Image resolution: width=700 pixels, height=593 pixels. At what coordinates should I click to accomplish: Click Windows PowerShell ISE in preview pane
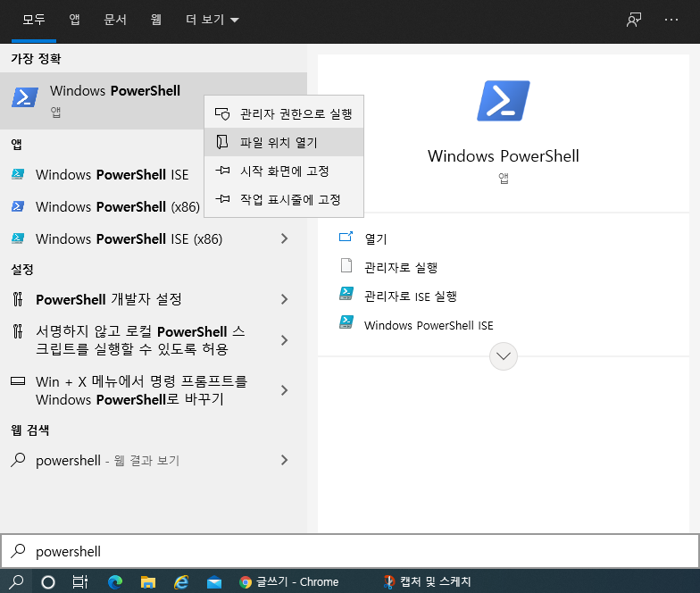click(429, 325)
